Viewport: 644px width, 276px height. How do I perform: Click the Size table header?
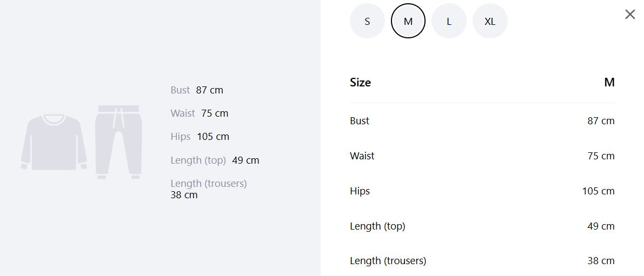point(360,83)
